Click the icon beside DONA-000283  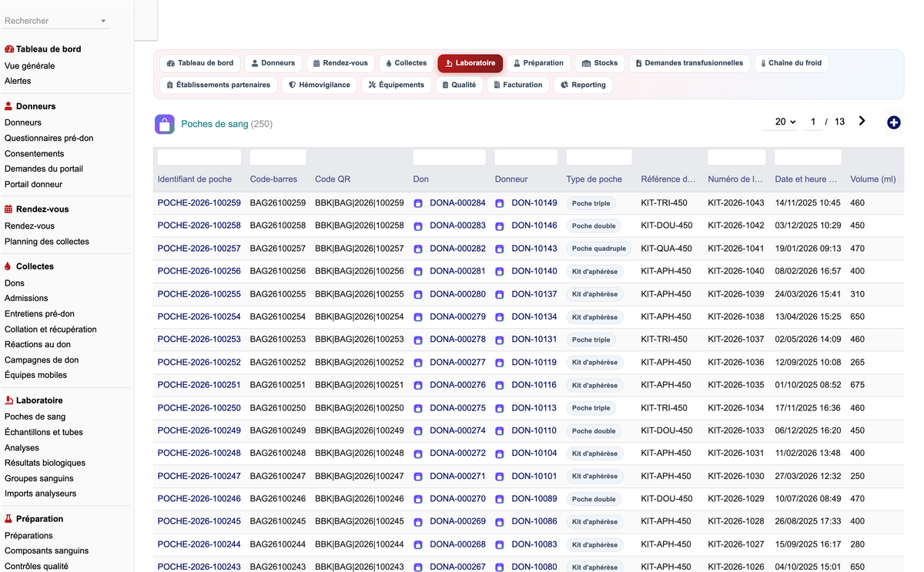coord(418,226)
